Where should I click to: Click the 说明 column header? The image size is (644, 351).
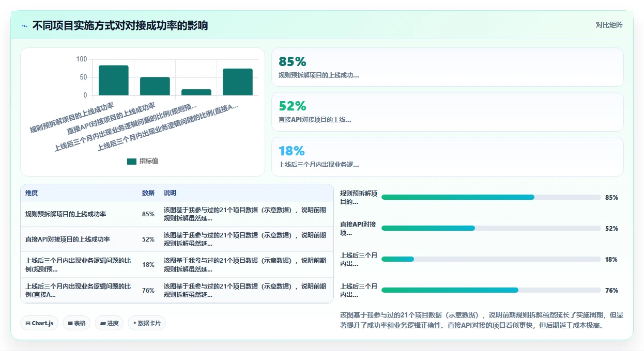pos(170,193)
